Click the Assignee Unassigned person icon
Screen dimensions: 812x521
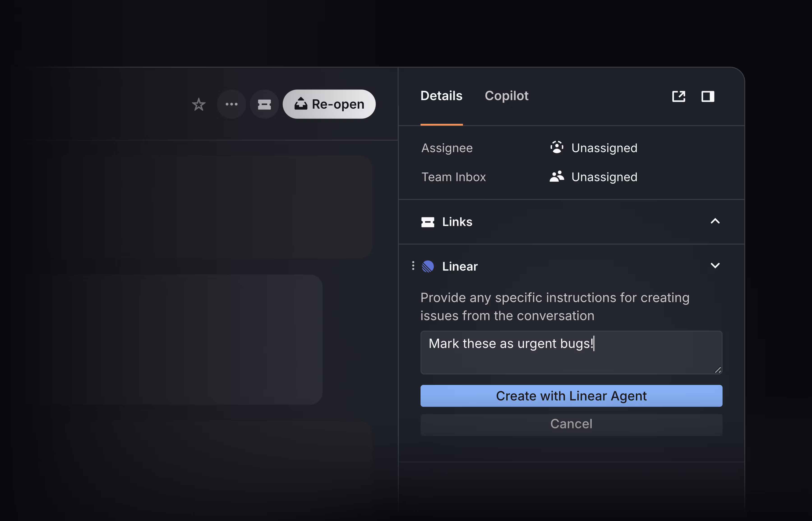(x=557, y=148)
